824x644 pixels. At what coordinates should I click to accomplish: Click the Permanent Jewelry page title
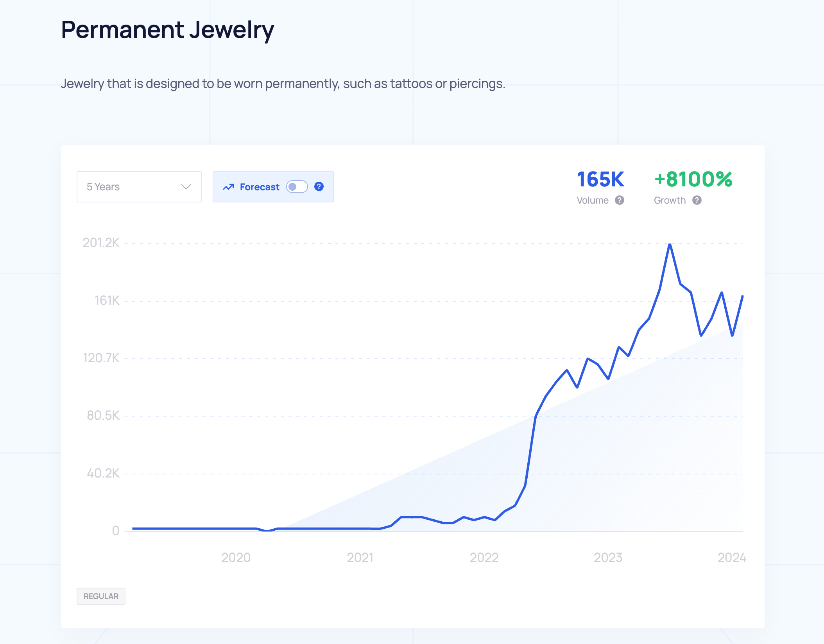click(167, 30)
